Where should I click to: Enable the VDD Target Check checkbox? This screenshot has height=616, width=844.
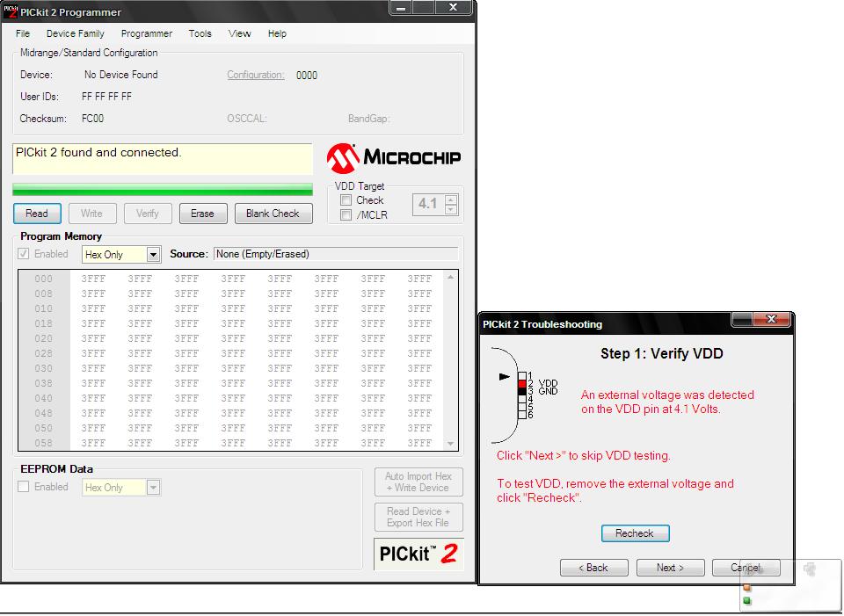[346, 200]
